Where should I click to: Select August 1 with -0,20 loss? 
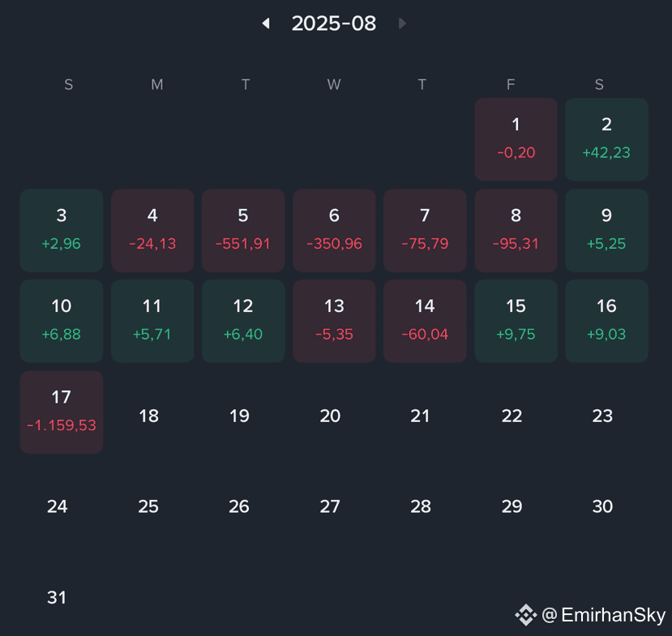pos(516,139)
